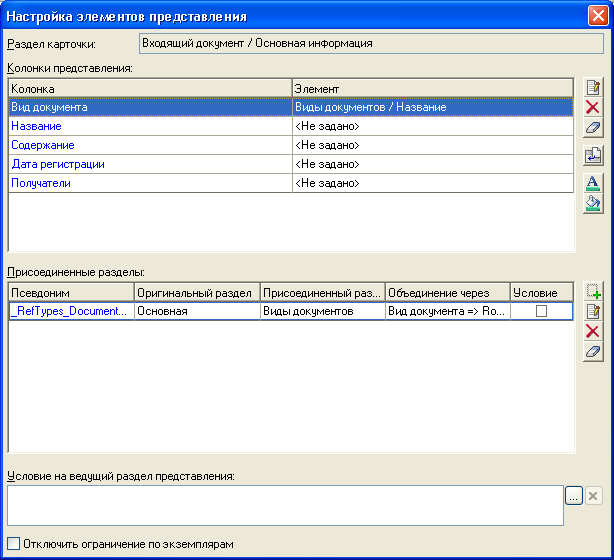Edit the joined section using the edit icon
The height and width of the screenshot is (560, 614).
pyautogui.click(x=592, y=312)
